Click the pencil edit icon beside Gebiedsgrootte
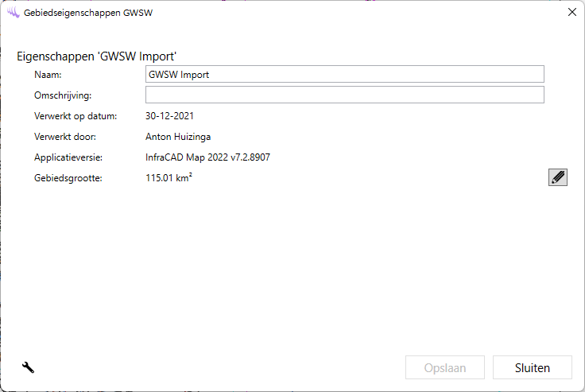Image resolution: width=585 pixels, height=392 pixels. point(558,177)
